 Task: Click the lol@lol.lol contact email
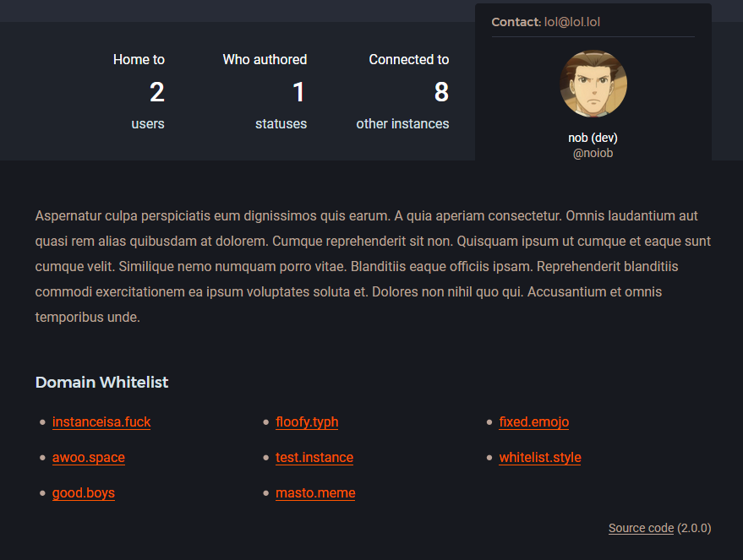coord(572,22)
